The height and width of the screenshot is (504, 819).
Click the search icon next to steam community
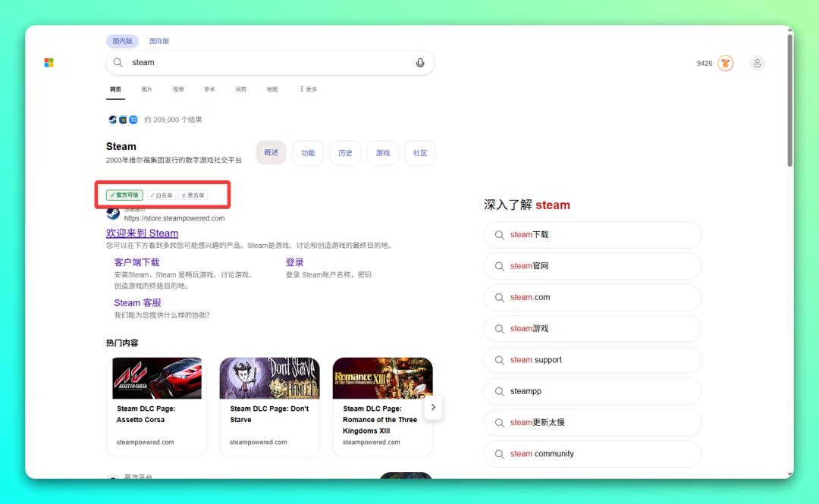(x=499, y=455)
